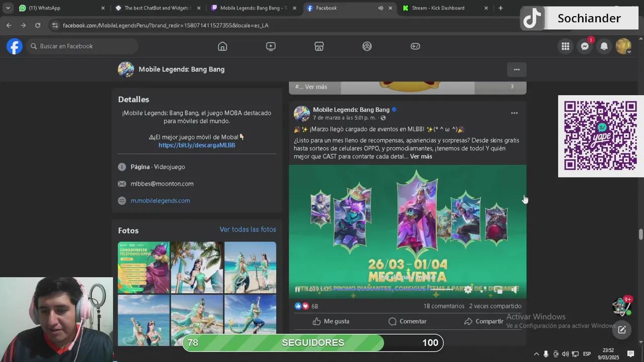This screenshot has height=362, width=644.
Task: Click the Mobile Legends: Bang Bang post author name
Action: click(351, 110)
